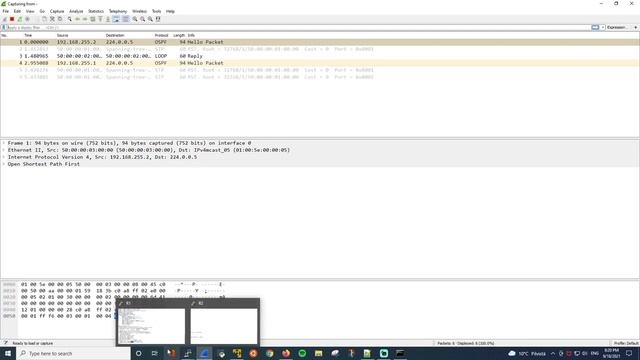Image resolution: width=640 pixels, height=360 pixels.
Task: Open the Tools menu
Action: coord(156,11)
